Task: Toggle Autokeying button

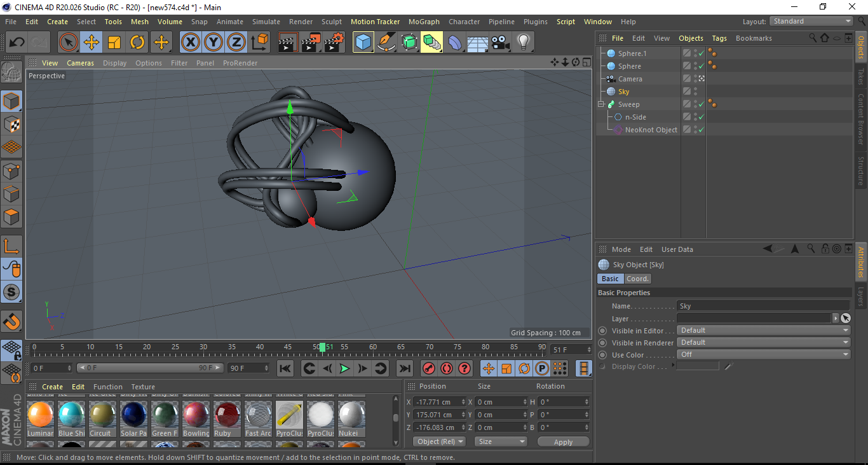Action: pos(447,368)
